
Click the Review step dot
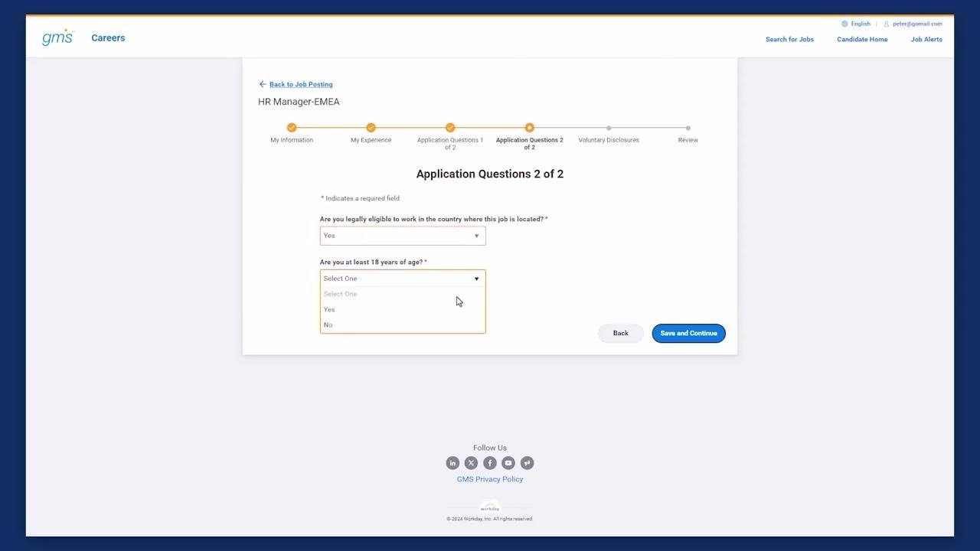coord(688,128)
